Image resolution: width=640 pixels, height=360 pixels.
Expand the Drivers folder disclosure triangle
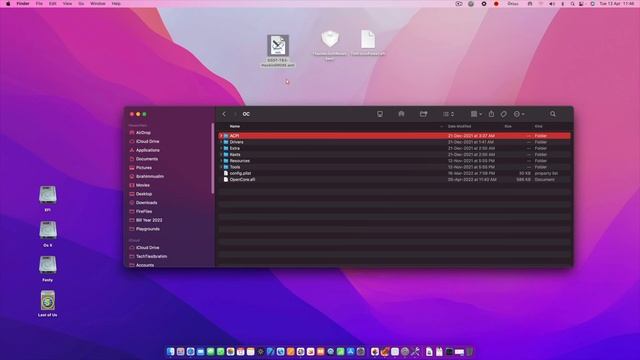(x=221, y=142)
